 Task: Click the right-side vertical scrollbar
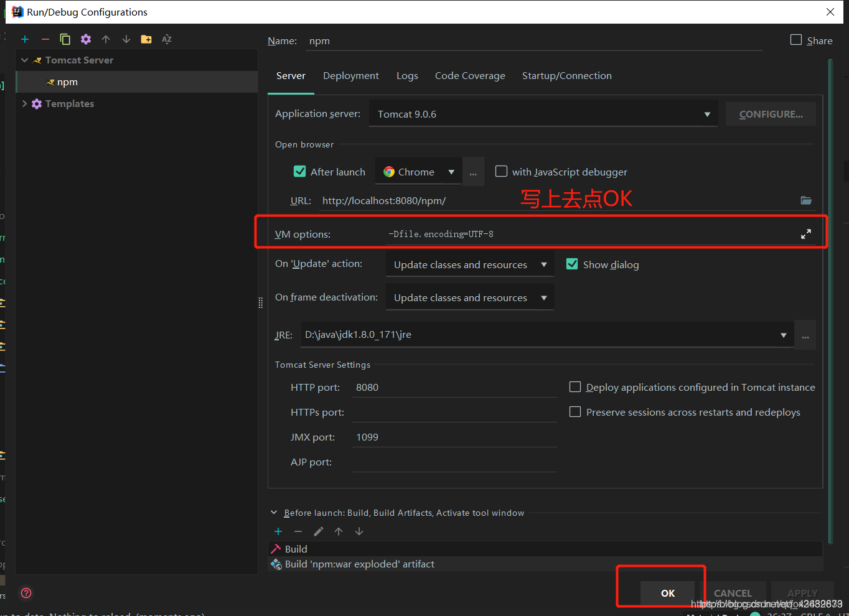[830, 302]
